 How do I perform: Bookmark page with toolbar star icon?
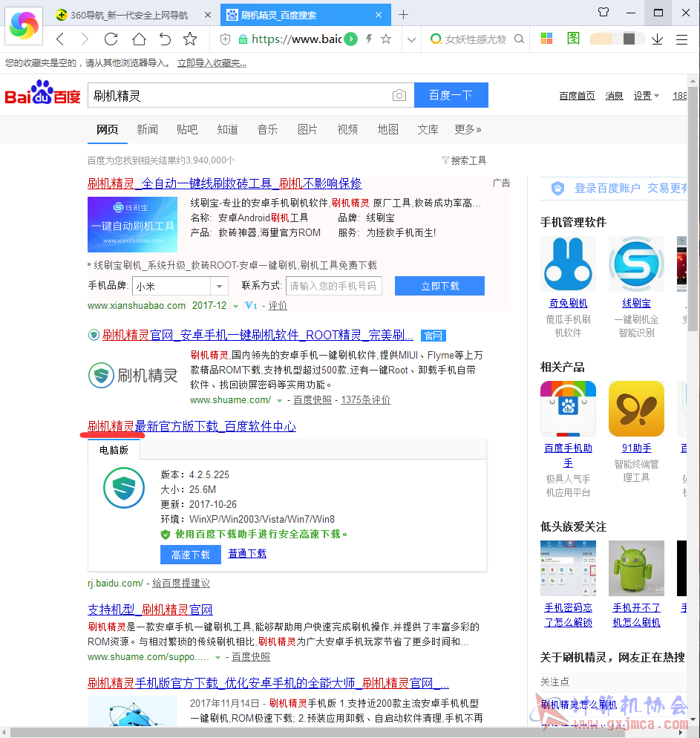pyautogui.click(x=190, y=39)
